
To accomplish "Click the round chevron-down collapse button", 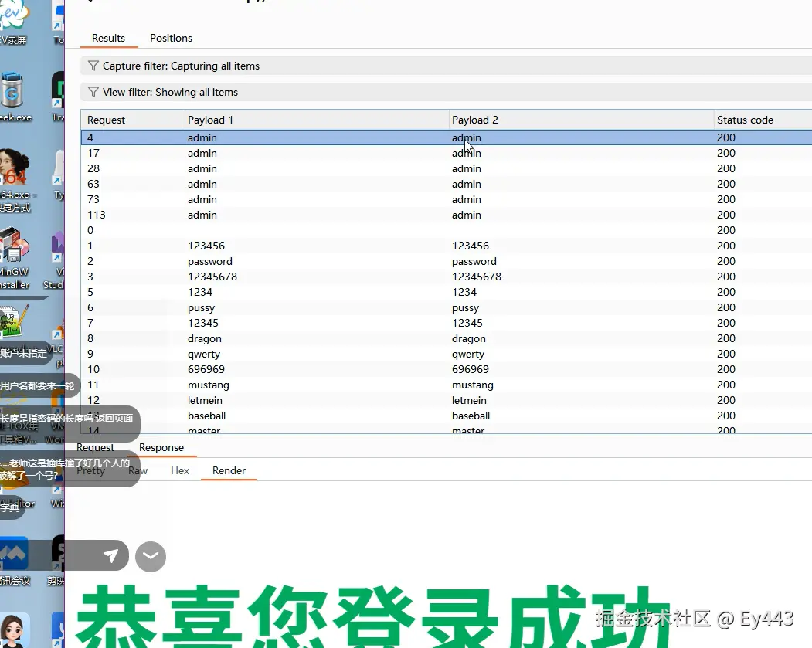I will 151,556.
